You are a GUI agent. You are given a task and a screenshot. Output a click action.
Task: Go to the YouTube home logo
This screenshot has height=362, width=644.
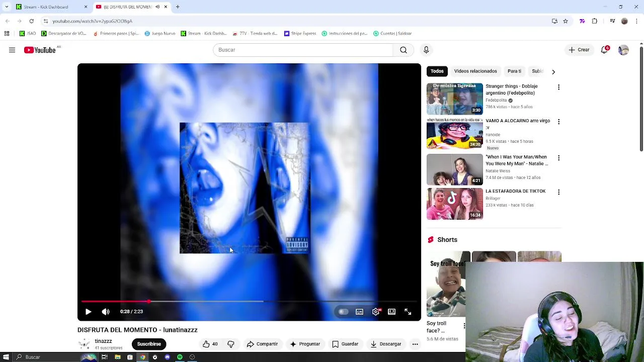40,50
